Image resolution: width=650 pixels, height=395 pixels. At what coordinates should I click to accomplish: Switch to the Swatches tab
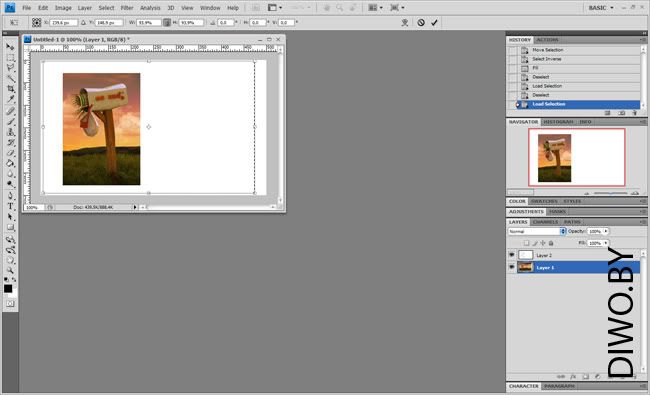tap(544, 201)
